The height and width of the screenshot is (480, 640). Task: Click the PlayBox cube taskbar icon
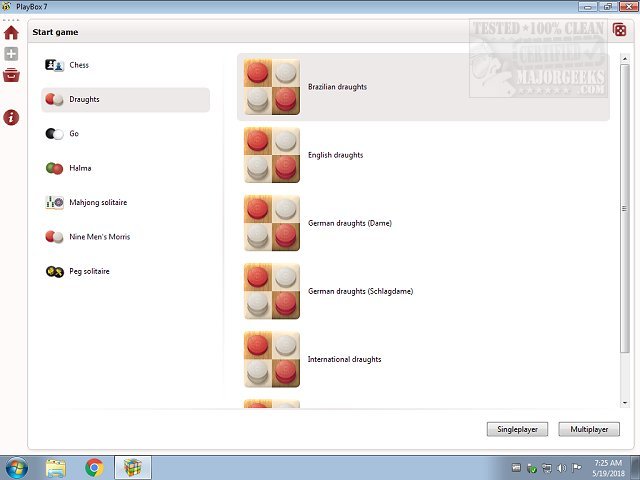(x=133, y=468)
